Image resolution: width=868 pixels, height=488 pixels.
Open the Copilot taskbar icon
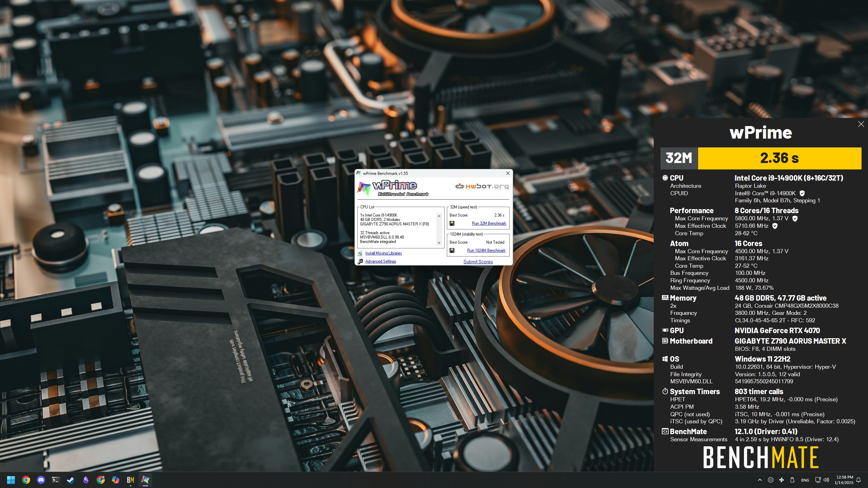pyautogui.click(x=116, y=480)
